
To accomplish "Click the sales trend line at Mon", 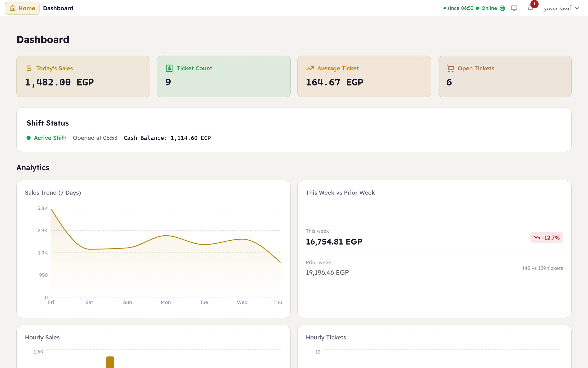I will [166, 236].
